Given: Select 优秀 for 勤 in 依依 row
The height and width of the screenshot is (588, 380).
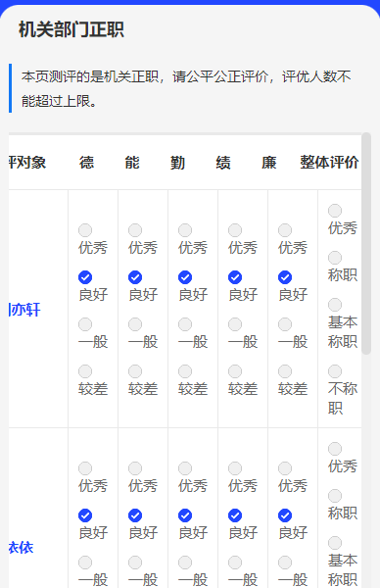Looking at the screenshot, I should tap(185, 468).
